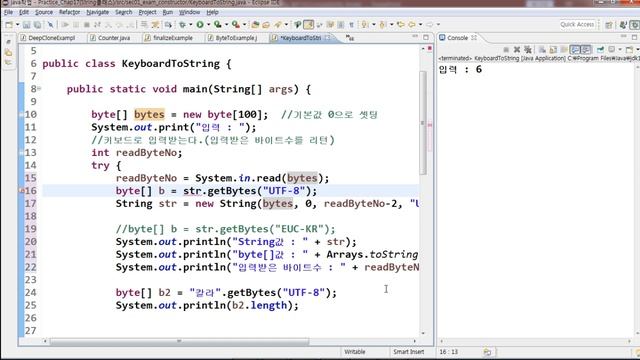Click the Open Console icon
The height and width of the screenshot is (360, 640).
click(629, 49)
